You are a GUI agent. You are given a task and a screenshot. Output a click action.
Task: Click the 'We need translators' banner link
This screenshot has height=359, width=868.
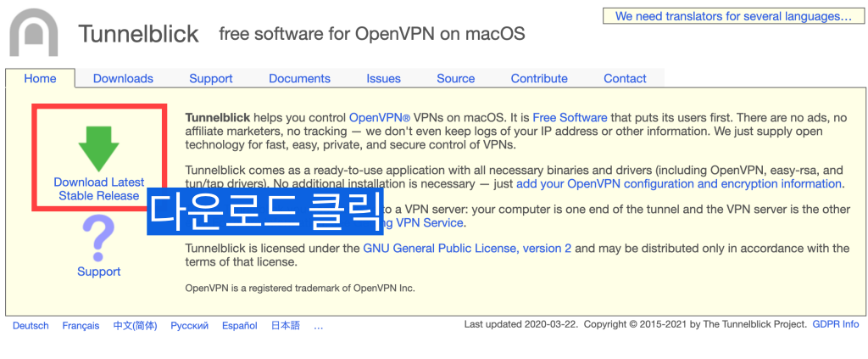[x=733, y=16]
